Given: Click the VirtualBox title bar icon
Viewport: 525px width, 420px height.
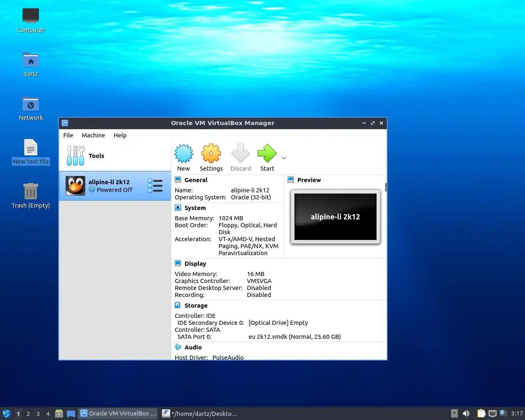Looking at the screenshot, I should (65, 123).
